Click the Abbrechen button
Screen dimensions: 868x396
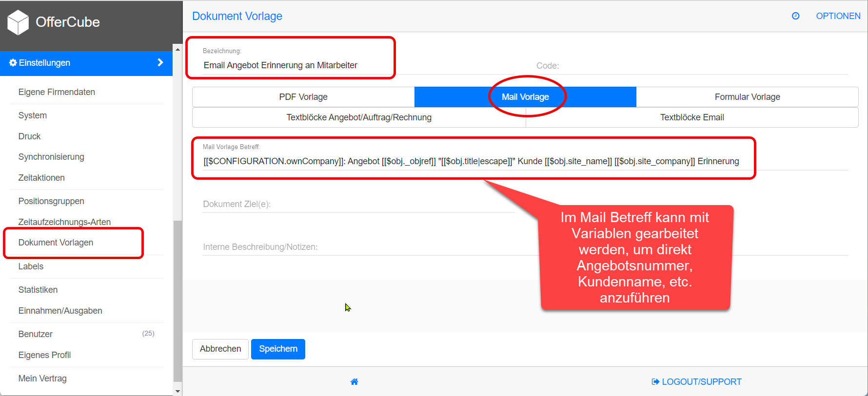coord(220,349)
